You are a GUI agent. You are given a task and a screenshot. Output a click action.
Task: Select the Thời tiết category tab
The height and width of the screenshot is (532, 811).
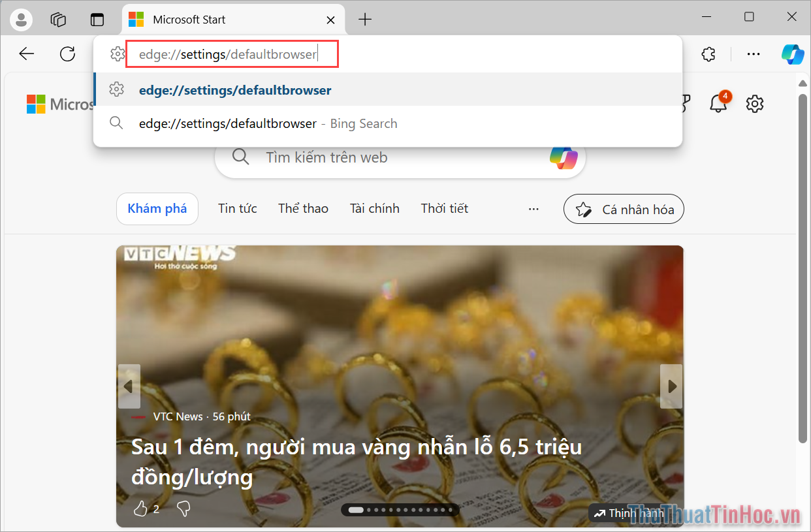point(444,208)
